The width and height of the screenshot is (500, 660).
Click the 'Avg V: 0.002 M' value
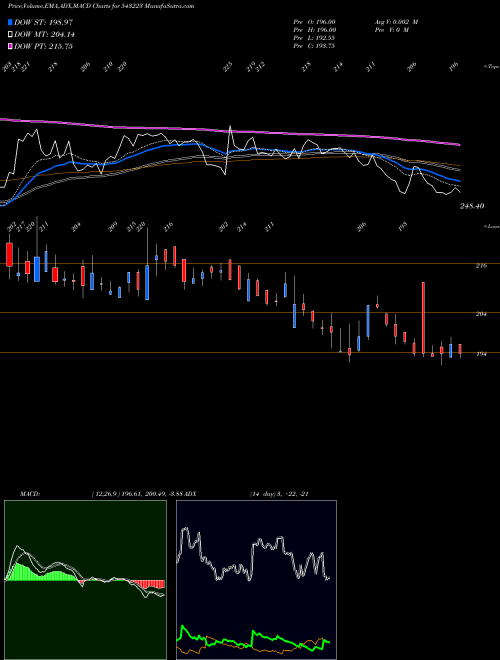tap(396, 22)
